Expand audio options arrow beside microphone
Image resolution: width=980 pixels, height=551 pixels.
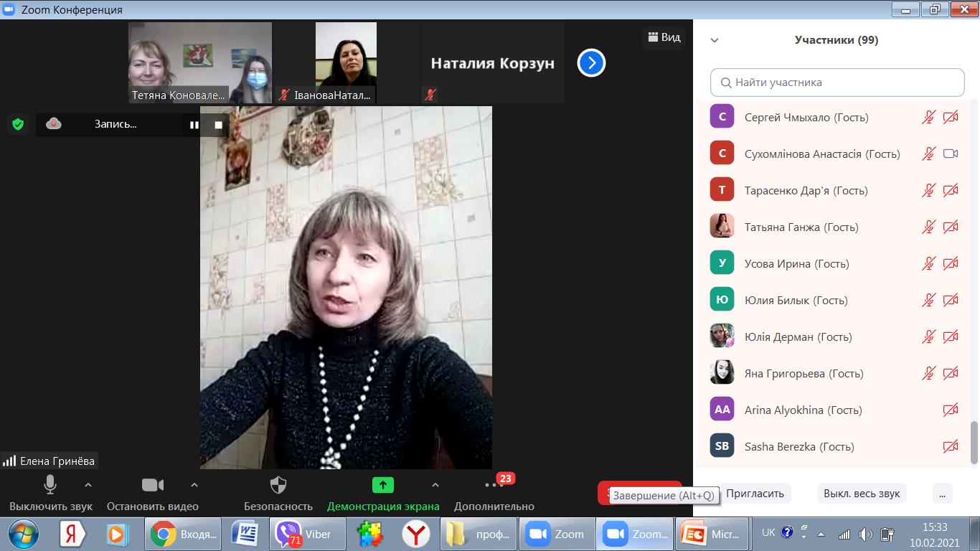(88, 485)
